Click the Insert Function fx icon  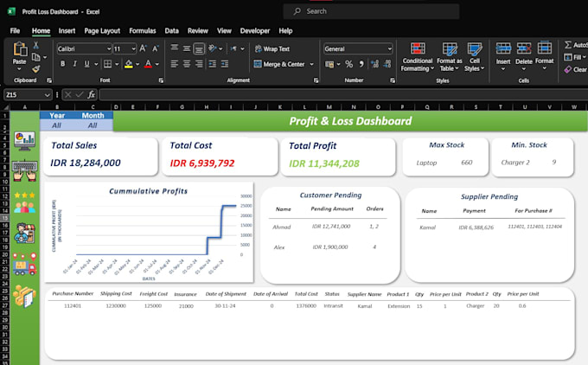click(91, 95)
